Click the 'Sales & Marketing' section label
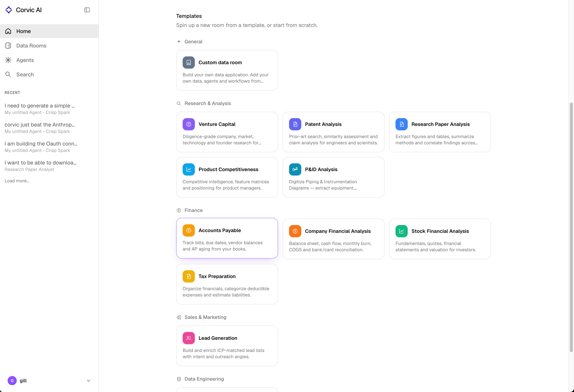The image size is (574, 392). 205,317
